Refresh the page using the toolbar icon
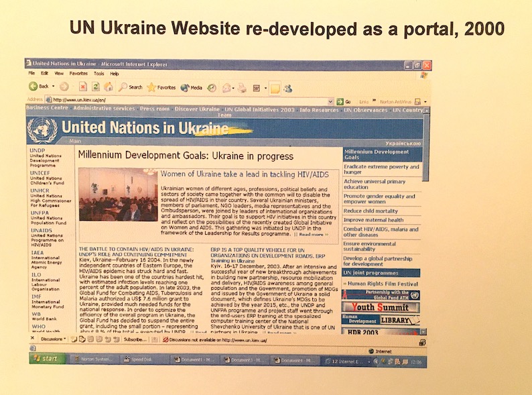This screenshot has width=532, height=395. (95, 87)
